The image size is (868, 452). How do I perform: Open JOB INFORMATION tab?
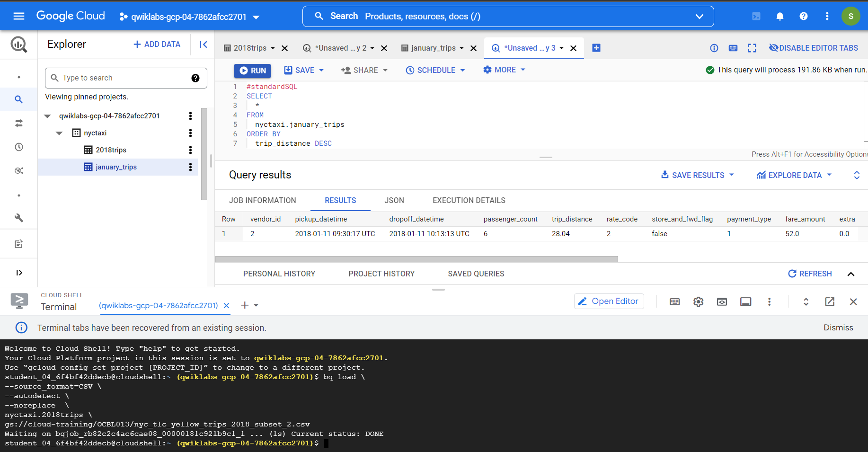pyautogui.click(x=263, y=201)
